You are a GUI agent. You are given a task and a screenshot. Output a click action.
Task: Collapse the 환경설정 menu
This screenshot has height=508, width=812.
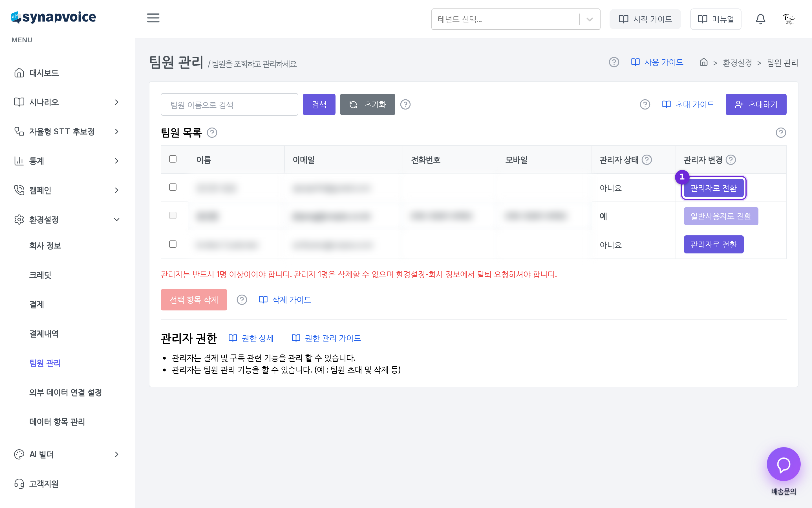(x=67, y=220)
